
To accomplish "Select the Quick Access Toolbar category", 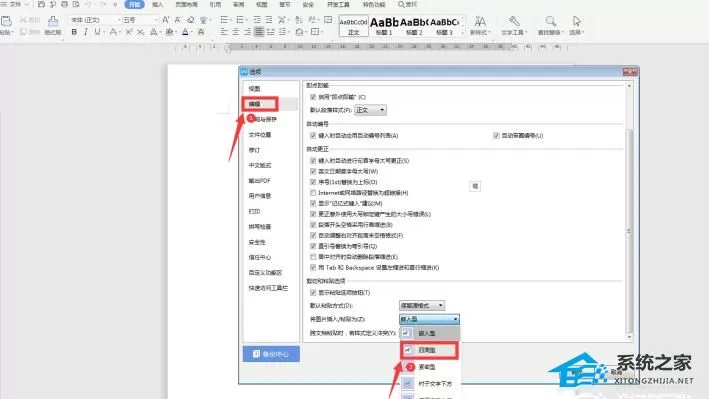I will coord(269,288).
